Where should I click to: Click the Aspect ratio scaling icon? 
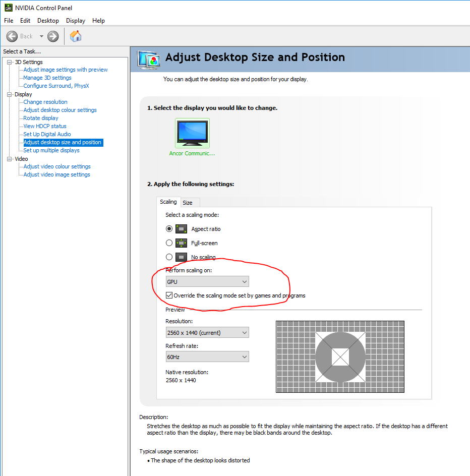(x=181, y=229)
